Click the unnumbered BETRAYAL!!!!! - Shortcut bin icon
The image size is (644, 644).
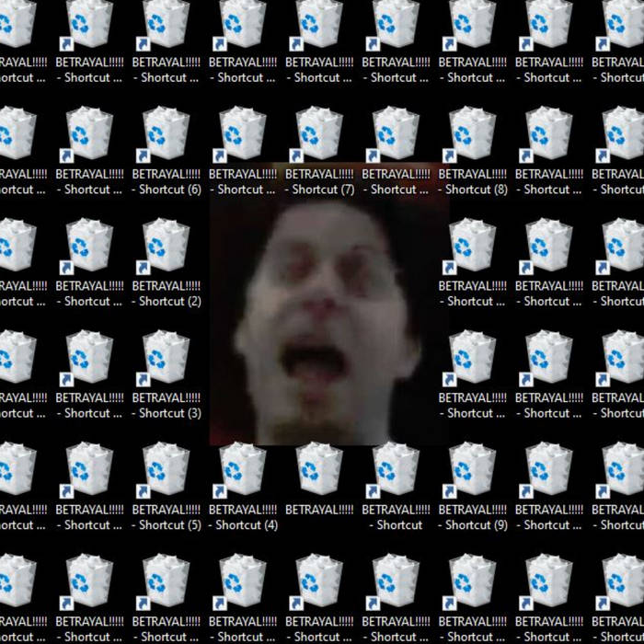pyautogui.click(x=396, y=469)
